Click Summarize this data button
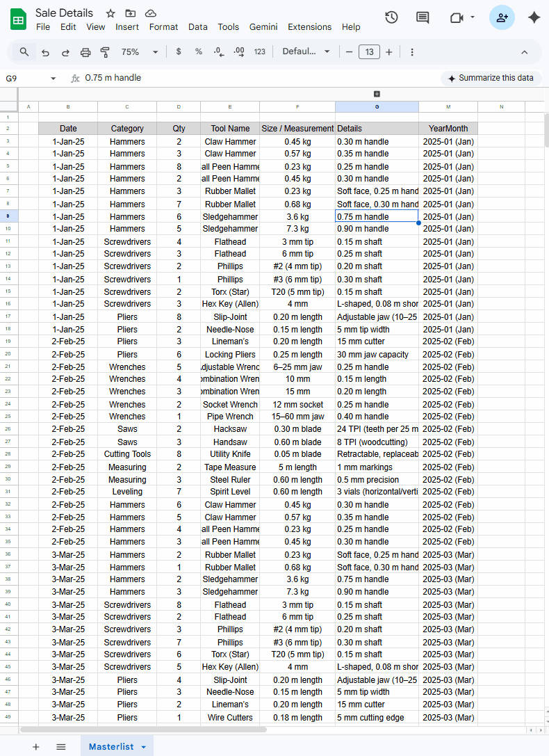Screen dimensions: 549x756 pos(491,78)
